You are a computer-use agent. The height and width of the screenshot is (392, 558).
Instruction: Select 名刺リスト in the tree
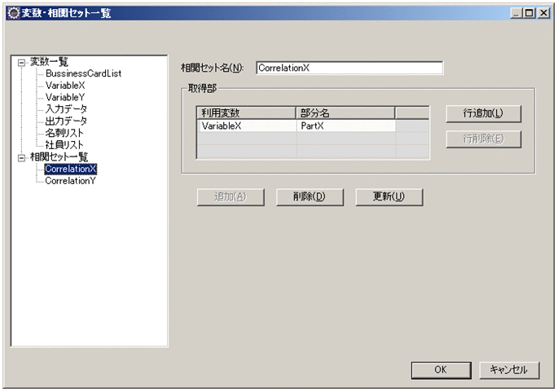click(x=64, y=133)
